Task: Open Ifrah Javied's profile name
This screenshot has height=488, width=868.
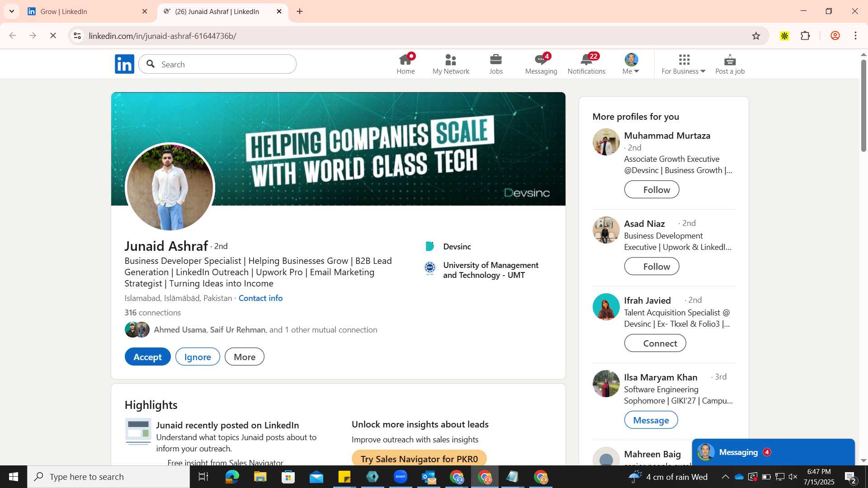Action: 647,300
